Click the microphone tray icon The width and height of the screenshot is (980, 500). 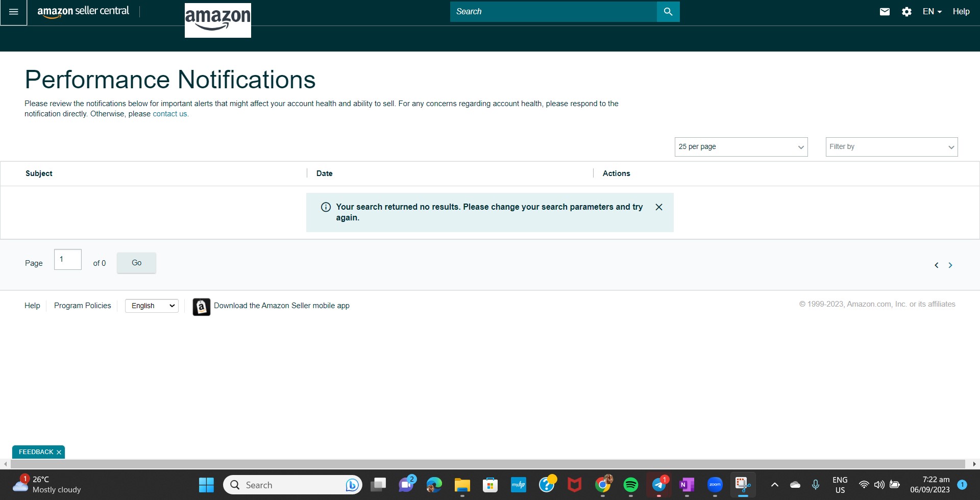tap(816, 485)
